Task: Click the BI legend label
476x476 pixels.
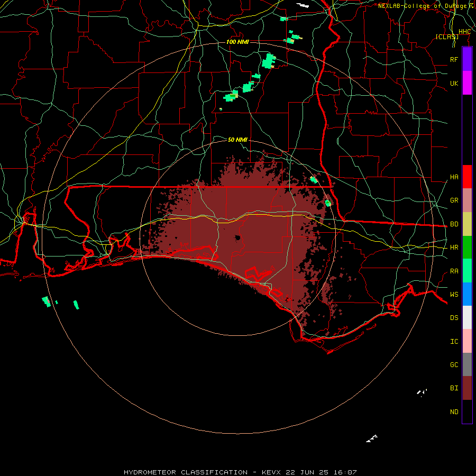Action: tap(454, 388)
